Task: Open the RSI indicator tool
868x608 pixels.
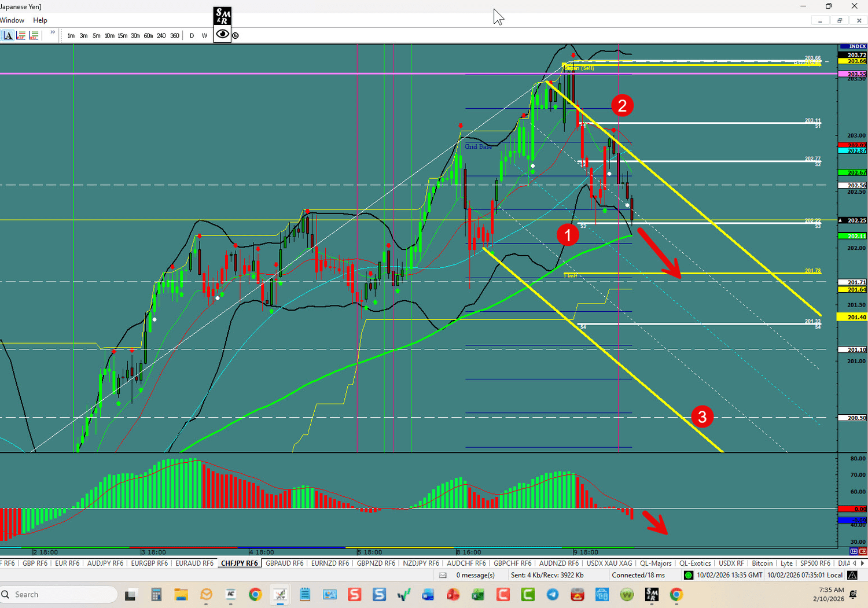Action: (x=34, y=35)
